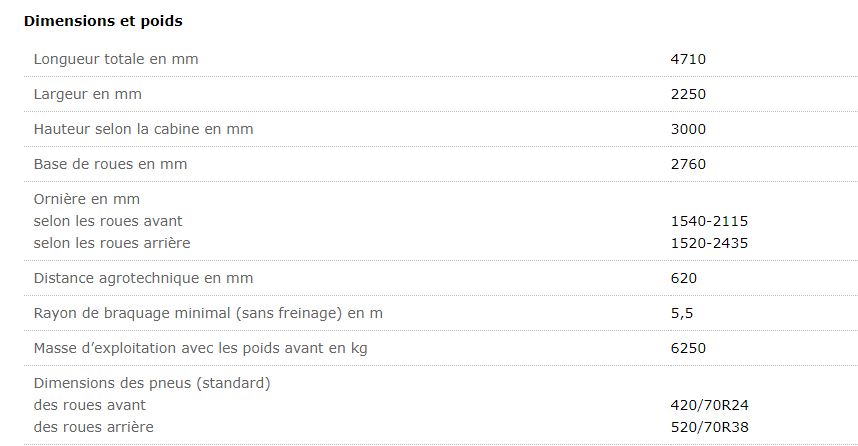Click the "Rayon de braquage minimal" label
This screenshot has width=858, height=446.
[x=208, y=313]
